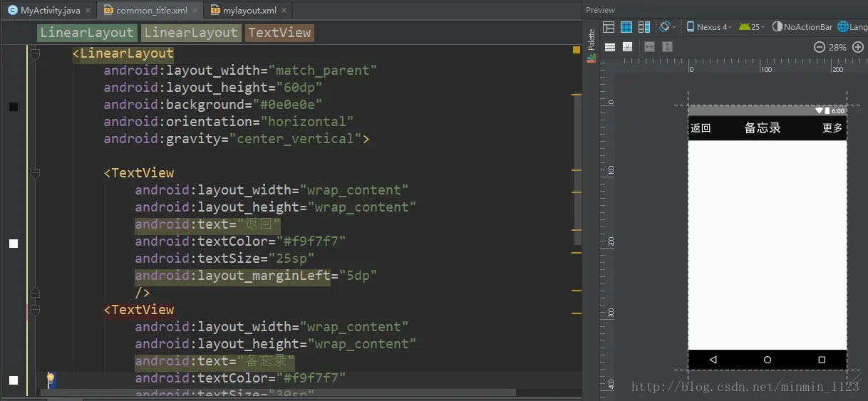This screenshot has height=401, width=868.
Task: Collapse the second TextView fold marker
Action: click(35, 310)
